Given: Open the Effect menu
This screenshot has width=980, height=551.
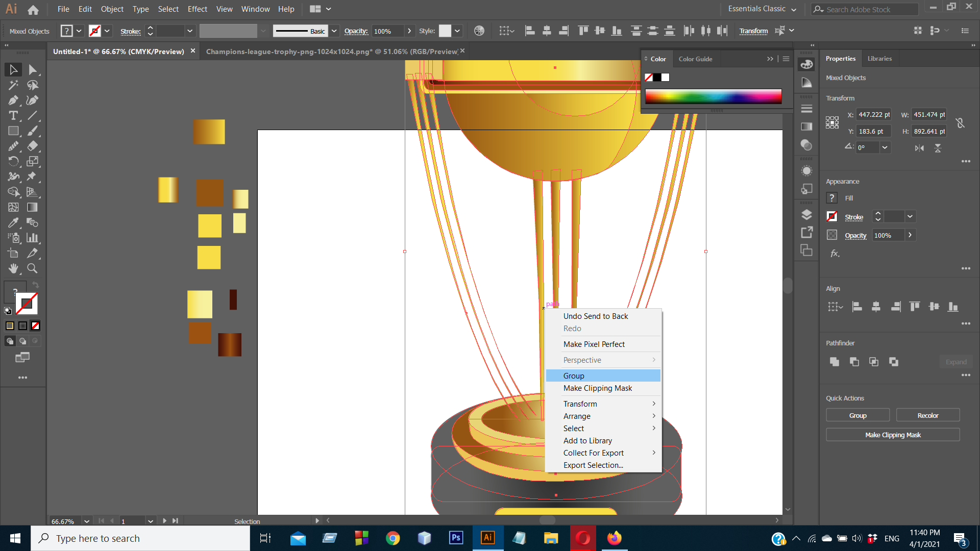Looking at the screenshot, I should point(197,9).
